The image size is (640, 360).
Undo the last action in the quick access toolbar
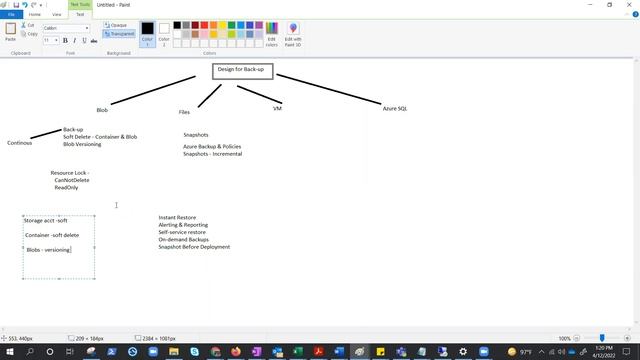25,5
